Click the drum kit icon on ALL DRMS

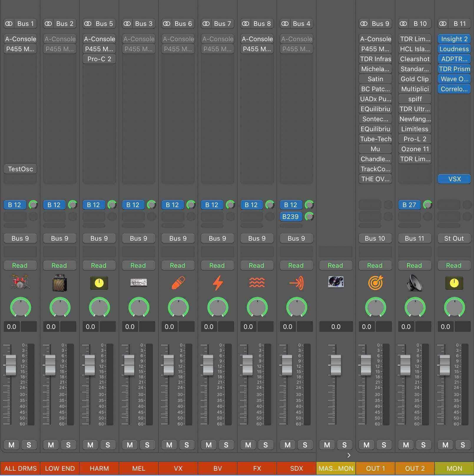(x=20, y=282)
